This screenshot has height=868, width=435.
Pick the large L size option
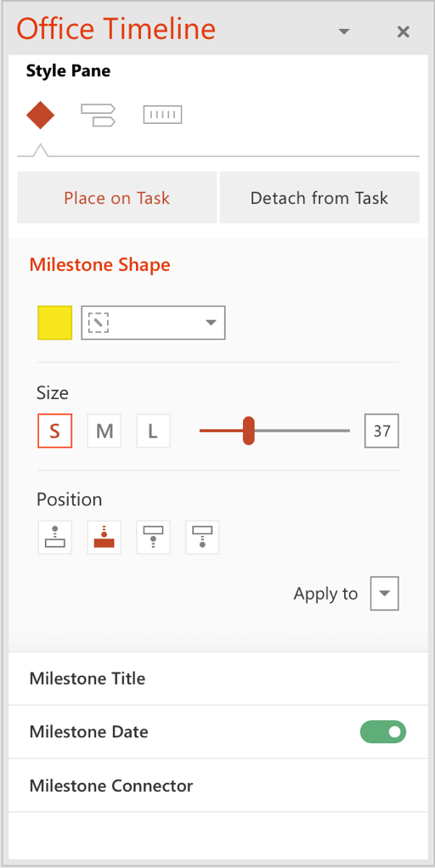(153, 431)
